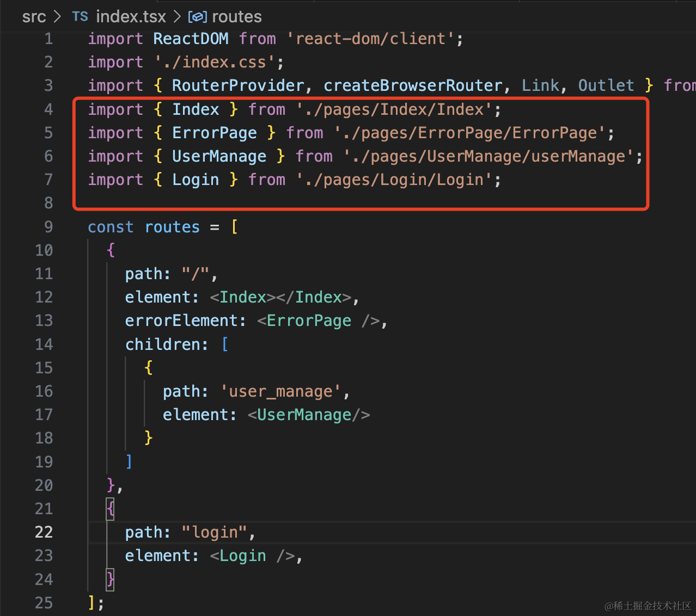This screenshot has width=696, height=616.
Task: Open the index.tsx breadcrumb dropdown
Action: point(131,17)
